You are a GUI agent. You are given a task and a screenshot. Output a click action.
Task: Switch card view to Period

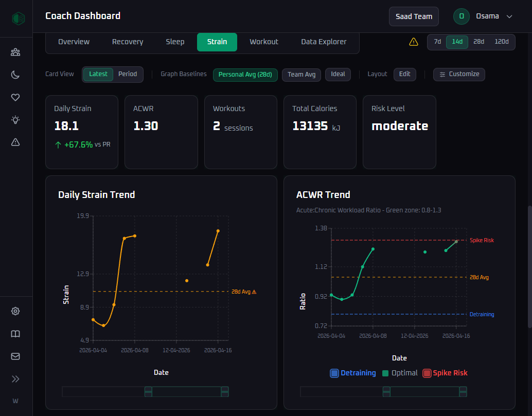pyautogui.click(x=128, y=74)
